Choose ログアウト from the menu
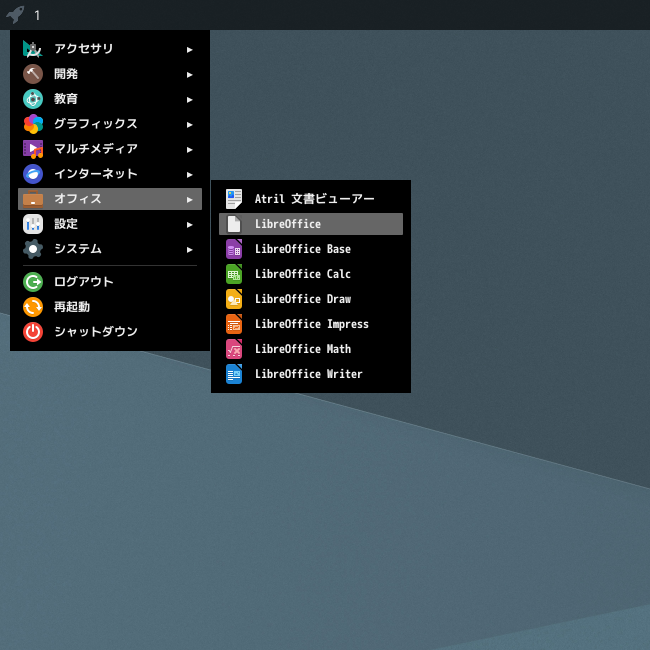Screen dimensions: 650x650 click(x=110, y=282)
